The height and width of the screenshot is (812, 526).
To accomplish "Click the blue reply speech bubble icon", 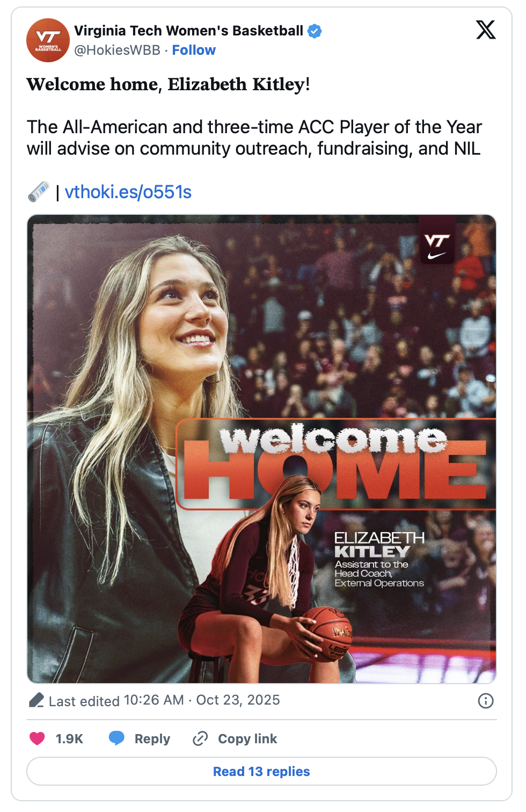I will [x=116, y=738].
